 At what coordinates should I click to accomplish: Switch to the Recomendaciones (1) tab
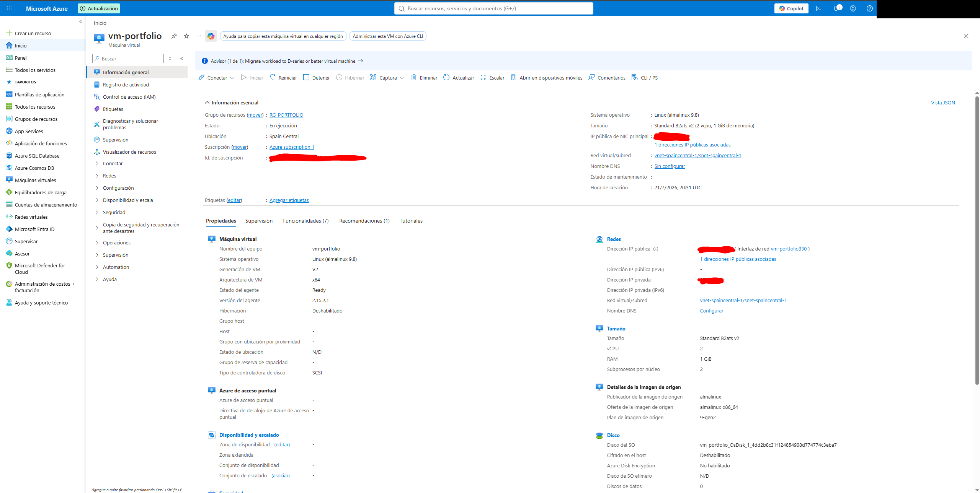coord(364,221)
